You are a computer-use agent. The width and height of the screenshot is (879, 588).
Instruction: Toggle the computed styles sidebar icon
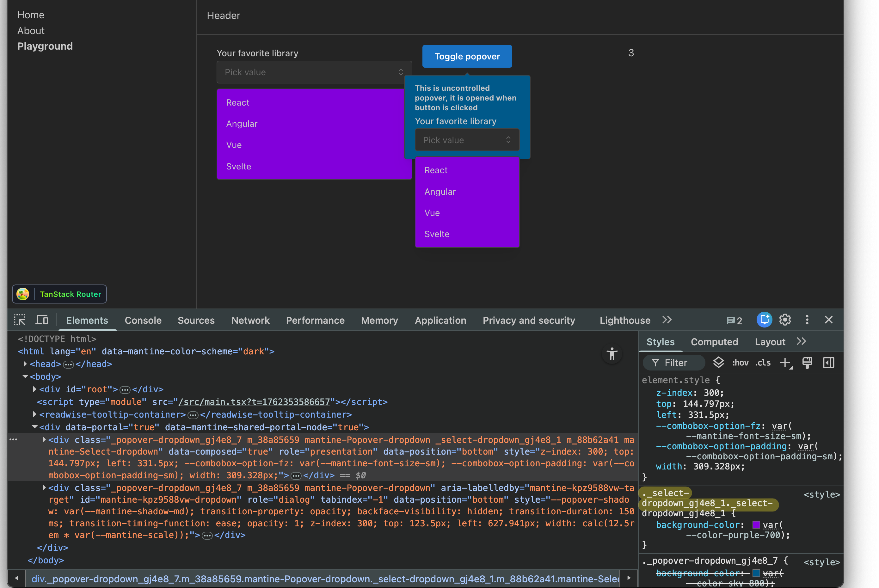(828, 363)
